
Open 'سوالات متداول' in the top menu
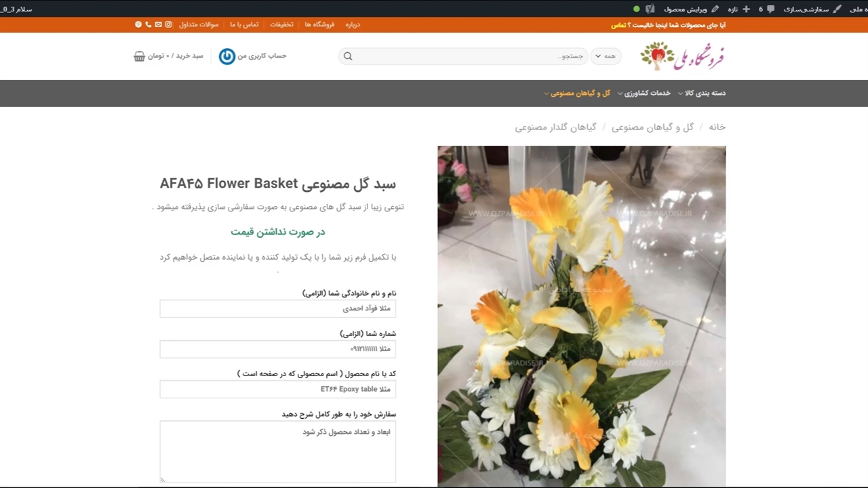[x=199, y=24]
